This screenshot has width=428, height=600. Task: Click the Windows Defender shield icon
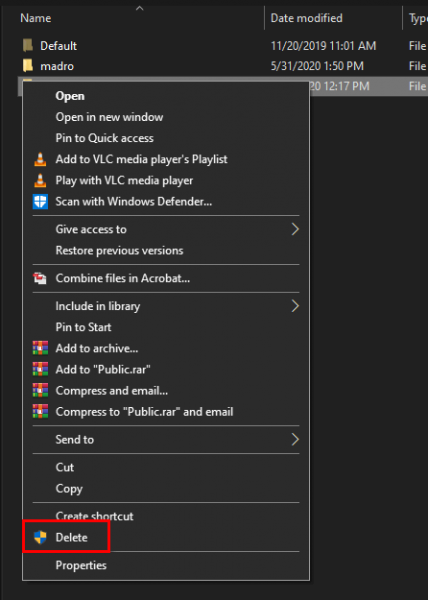point(40,202)
